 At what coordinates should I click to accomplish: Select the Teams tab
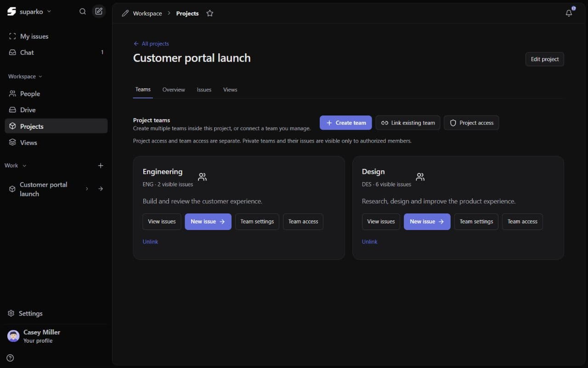coord(143,90)
